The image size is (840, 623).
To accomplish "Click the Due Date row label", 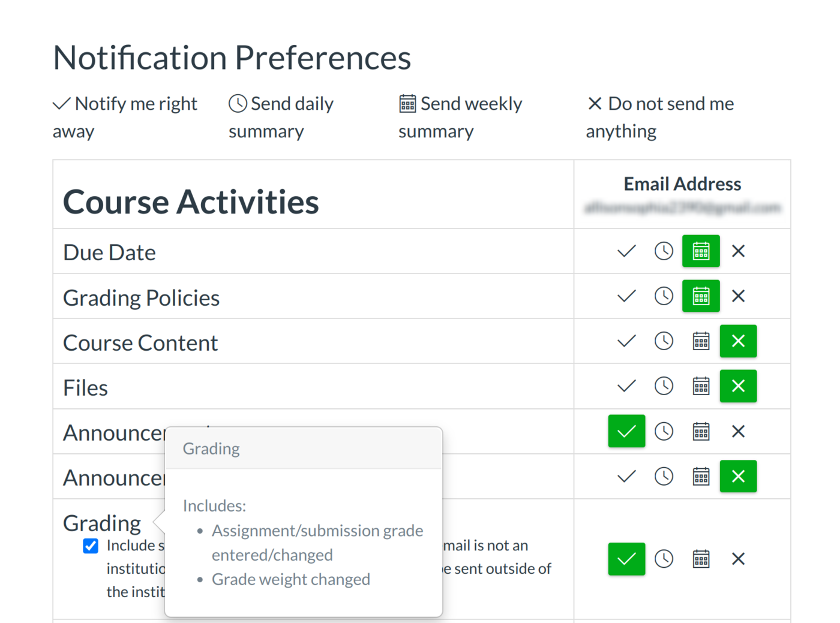I will coord(109,253).
